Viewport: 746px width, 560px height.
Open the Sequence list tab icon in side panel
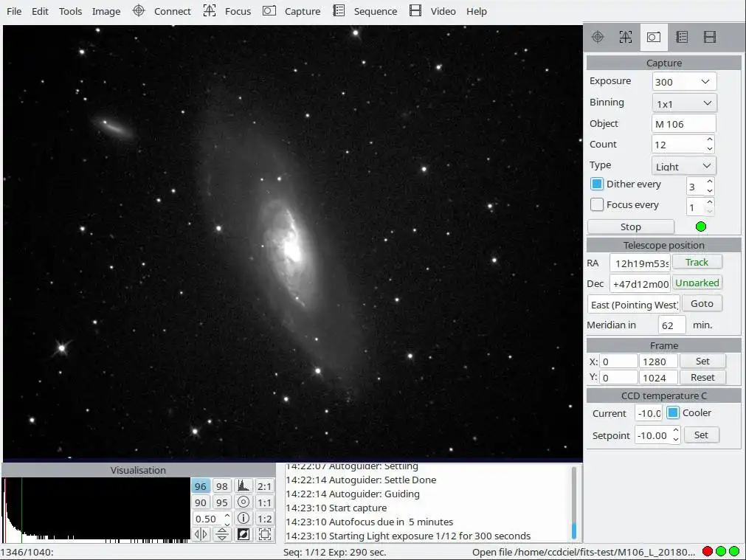[682, 37]
